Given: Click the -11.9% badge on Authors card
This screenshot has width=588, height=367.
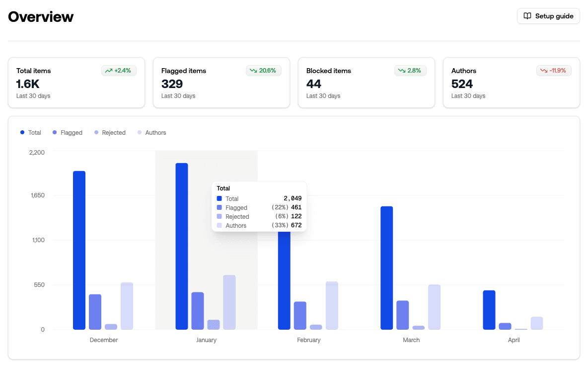Looking at the screenshot, I should 554,70.
